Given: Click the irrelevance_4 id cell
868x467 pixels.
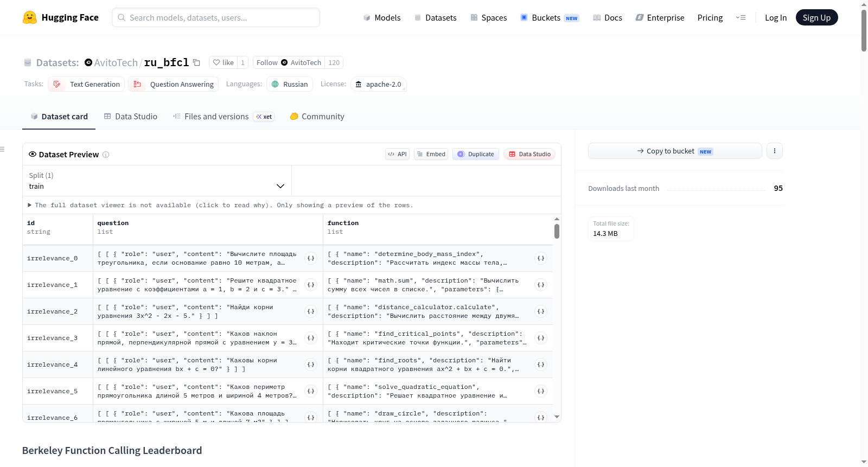Looking at the screenshot, I should (x=58, y=364).
